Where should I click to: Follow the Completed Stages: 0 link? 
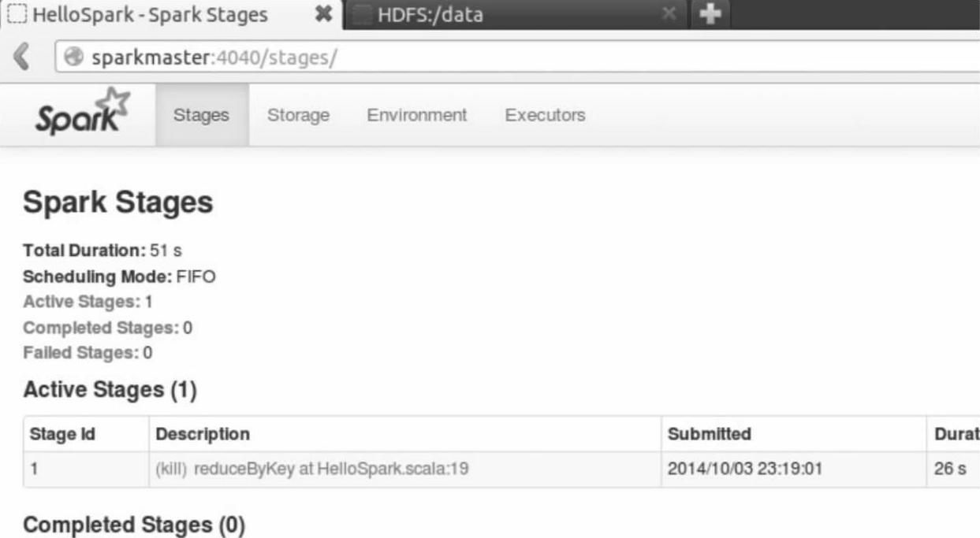(x=107, y=328)
